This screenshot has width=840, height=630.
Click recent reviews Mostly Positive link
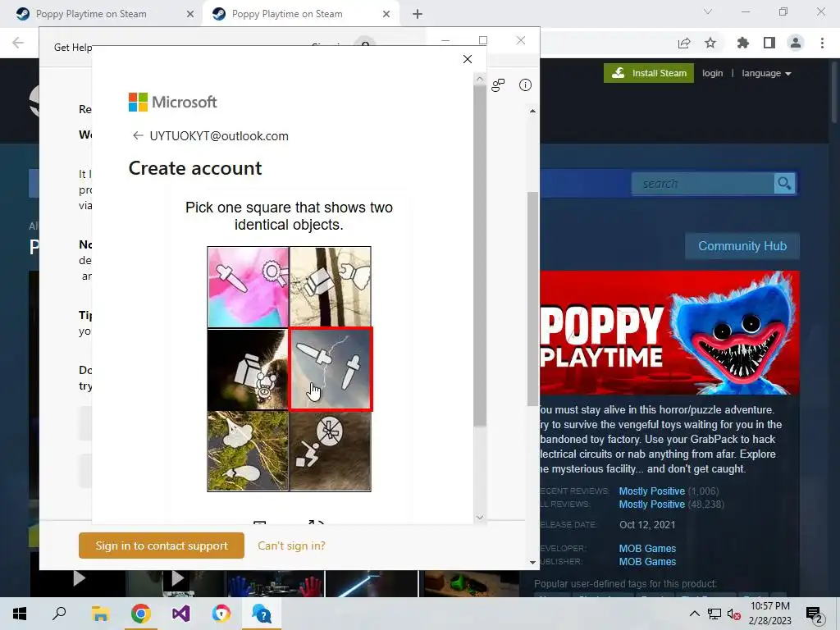click(x=651, y=491)
